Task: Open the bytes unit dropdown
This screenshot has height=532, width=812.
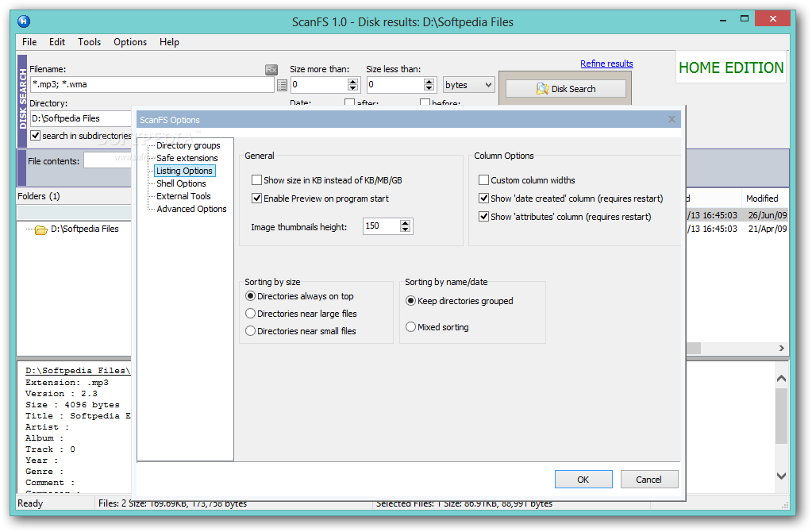Action: tap(468, 84)
